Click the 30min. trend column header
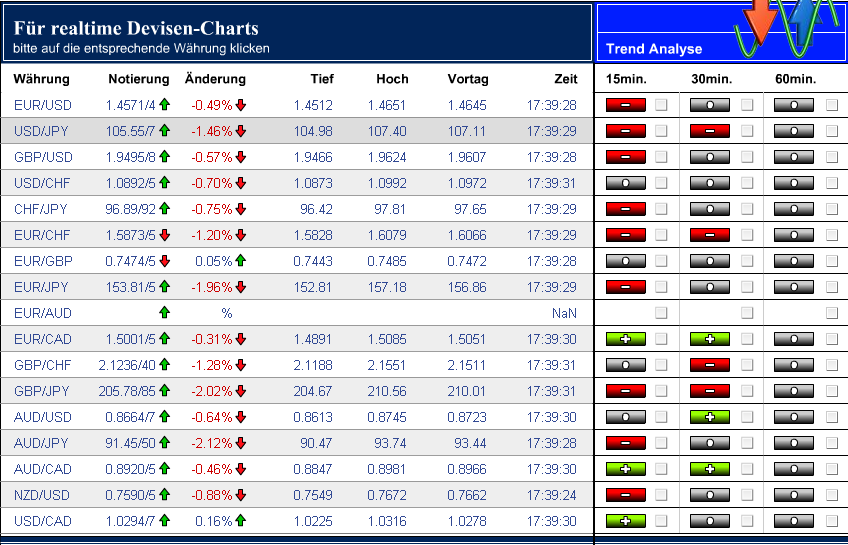The width and height of the screenshot is (848, 545). click(x=711, y=79)
